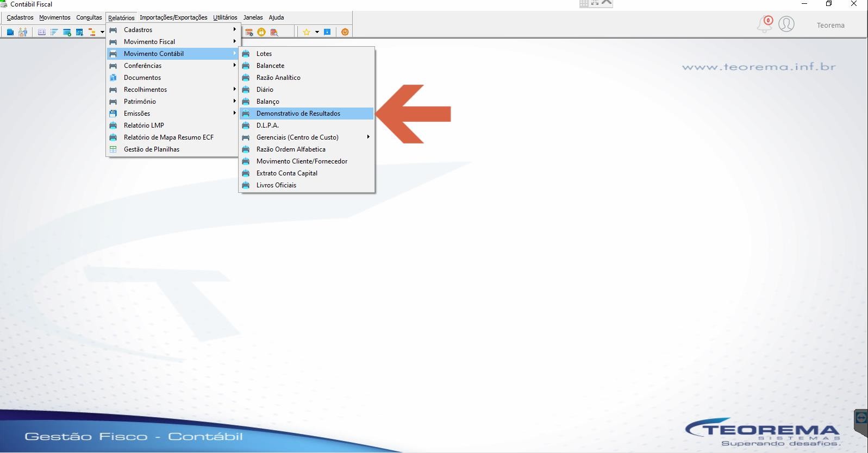Expand the Cadastros submenu arrow
Screen dimensions: 868x453
click(x=235, y=29)
